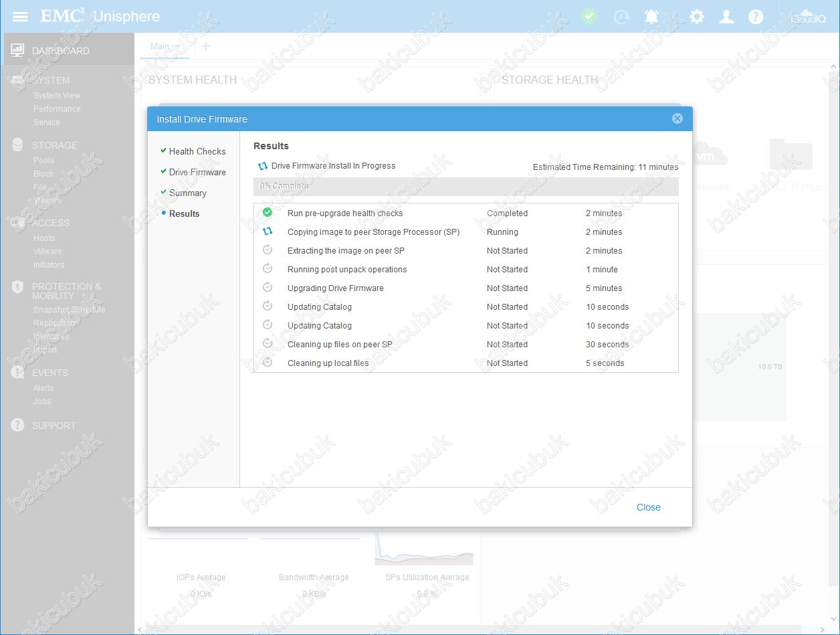Viewport: 840px width, 635px height.
Task: Open the hamburger navigation menu
Action: tap(20, 17)
